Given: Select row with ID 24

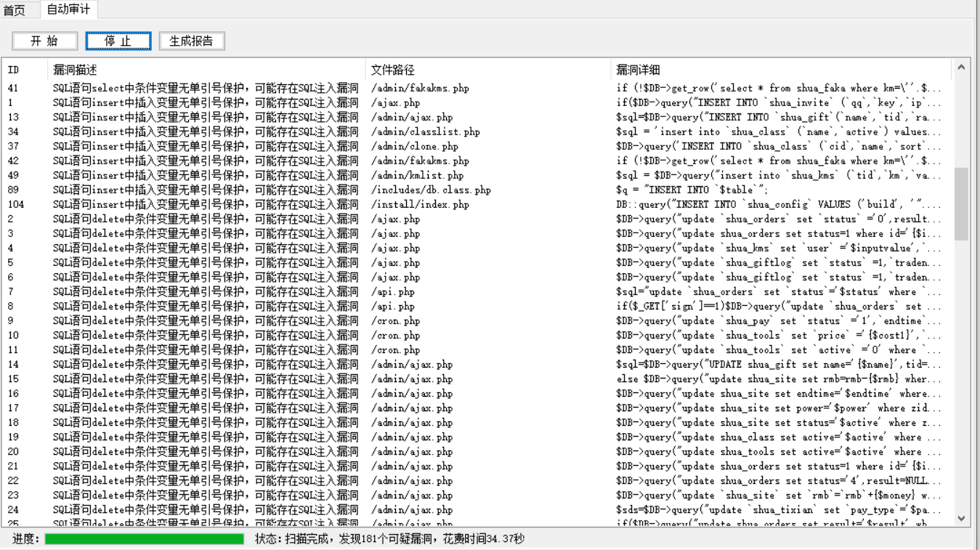Looking at the screenshot, I should coord(477,509).
